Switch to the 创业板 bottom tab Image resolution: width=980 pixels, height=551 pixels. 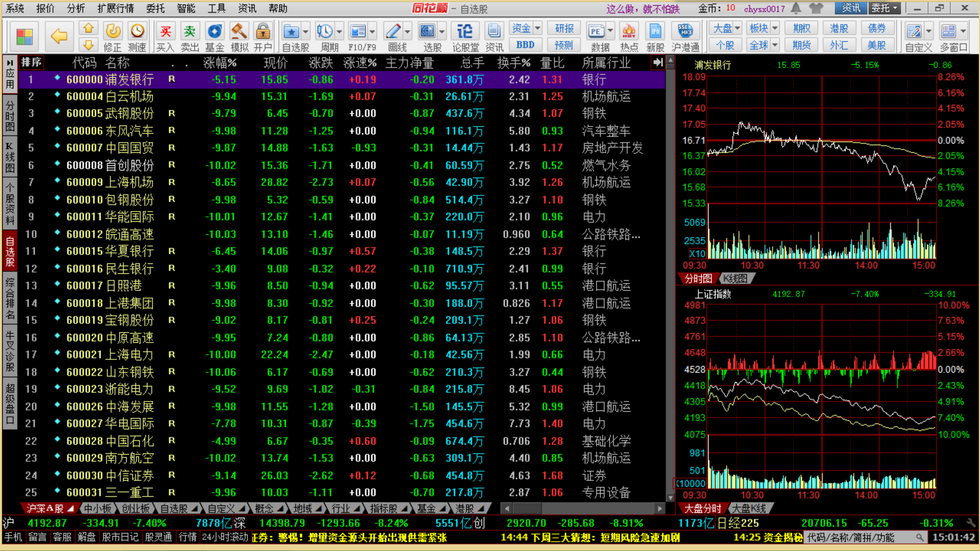click(135, 509)
